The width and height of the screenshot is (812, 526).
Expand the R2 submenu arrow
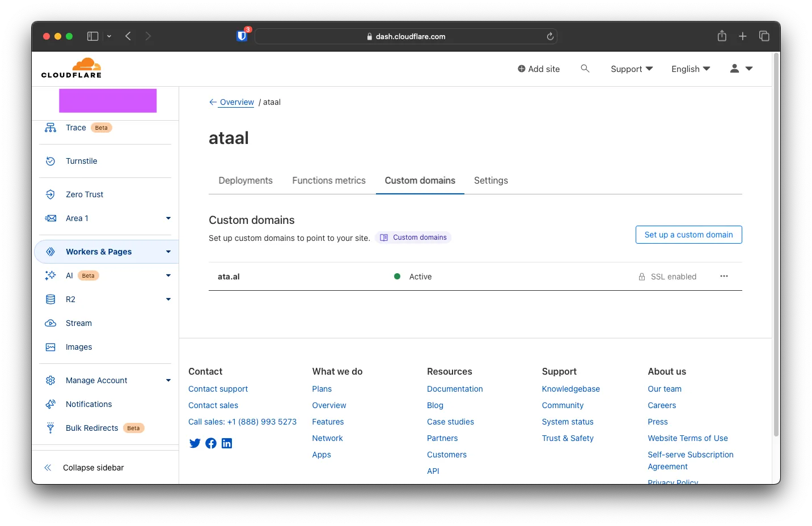click(x=168, y=299)
